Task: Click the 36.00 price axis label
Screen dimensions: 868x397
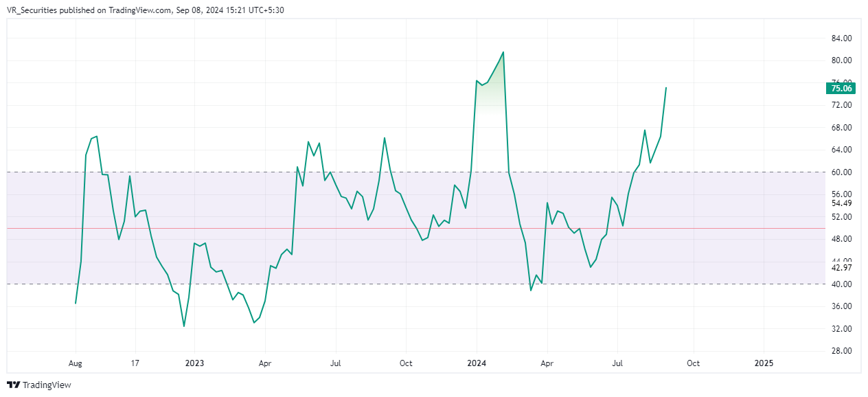Action: pos(841,306)
